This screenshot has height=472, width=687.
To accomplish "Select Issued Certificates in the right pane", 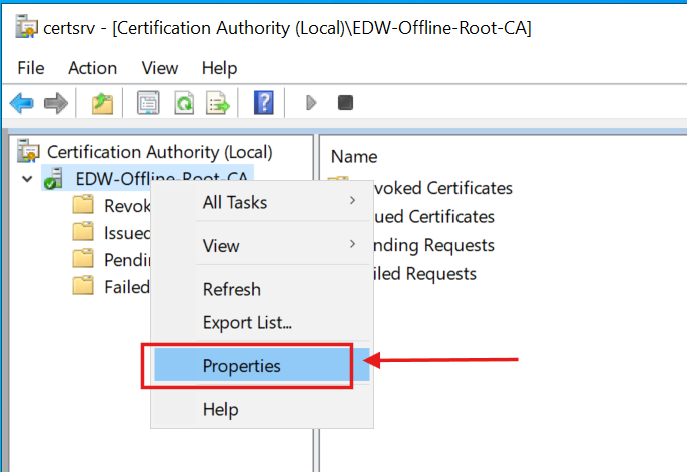I will 434,216.
